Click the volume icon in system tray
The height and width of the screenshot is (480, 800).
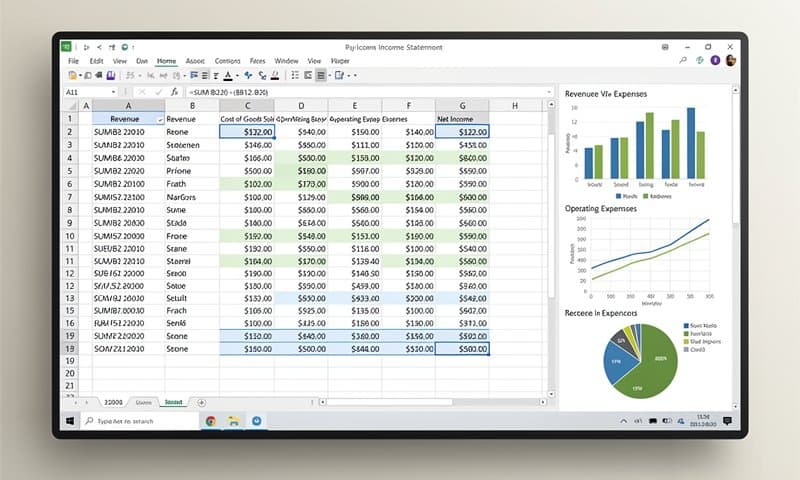click(638, 421)
